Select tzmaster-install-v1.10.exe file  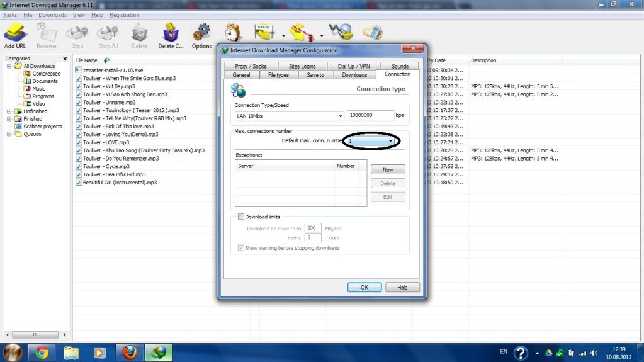113,71
